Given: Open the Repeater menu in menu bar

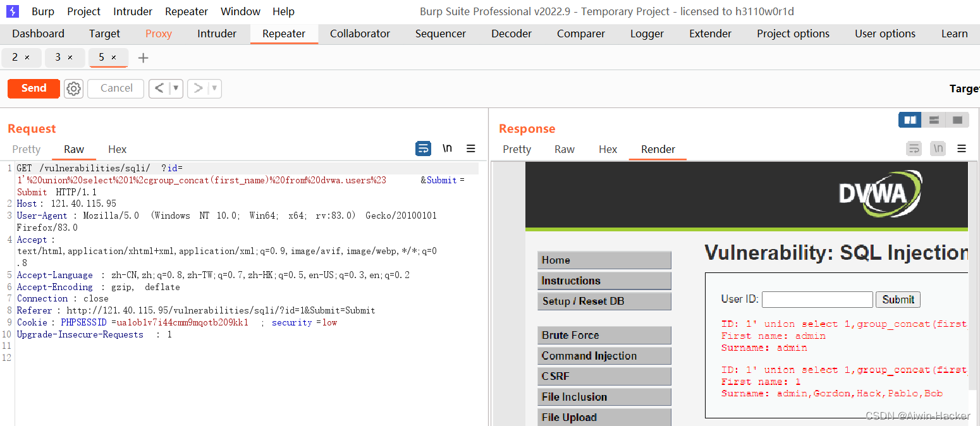Looking at the screenshot, I should 187,11.
